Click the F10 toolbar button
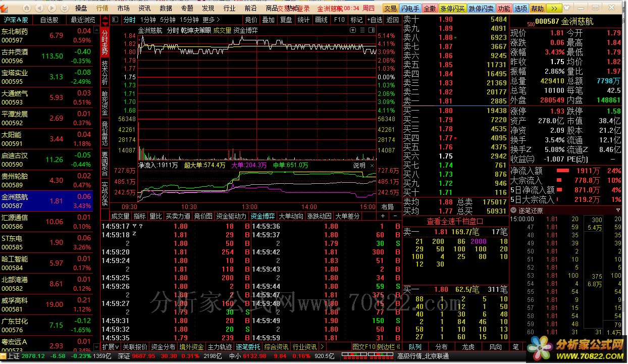The image size is (628, 364). (339, 20)
